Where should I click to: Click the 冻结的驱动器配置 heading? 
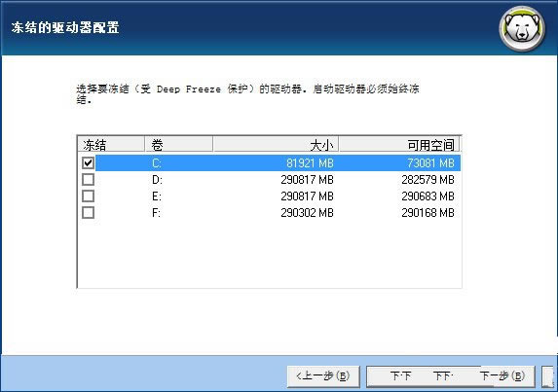coord(65,27)
